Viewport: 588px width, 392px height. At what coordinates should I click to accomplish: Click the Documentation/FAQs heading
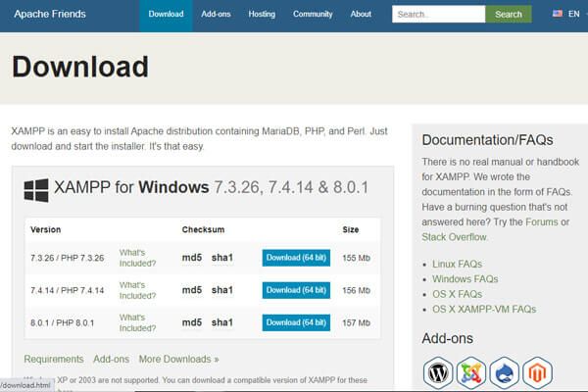point(487,140)
